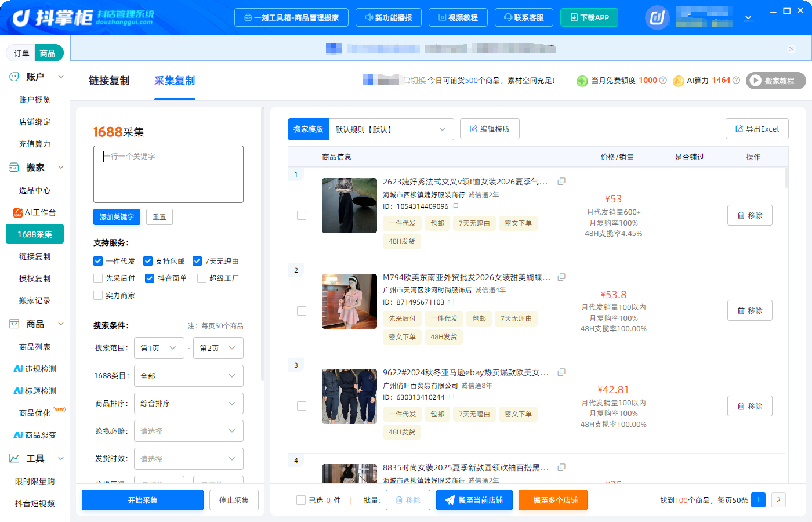Open 违规检测 in sidebar
Viewport: 812px width, 522px height.
[35, 369]
